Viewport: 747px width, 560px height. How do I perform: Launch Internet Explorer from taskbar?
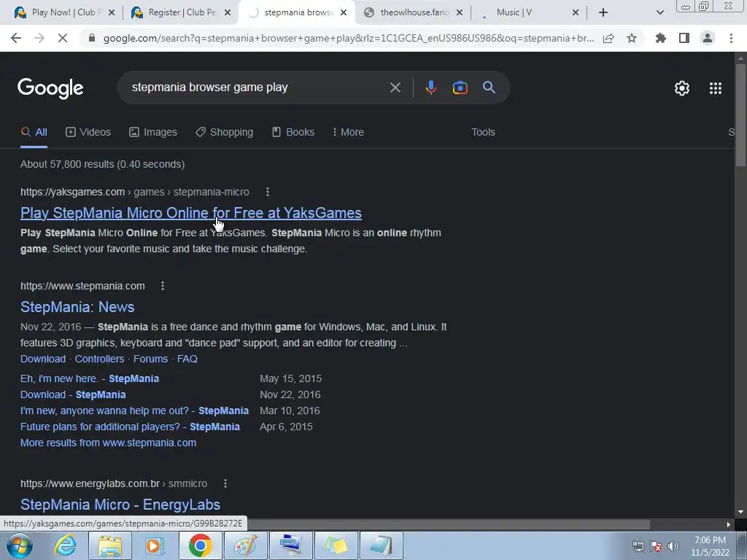(65, 545)
